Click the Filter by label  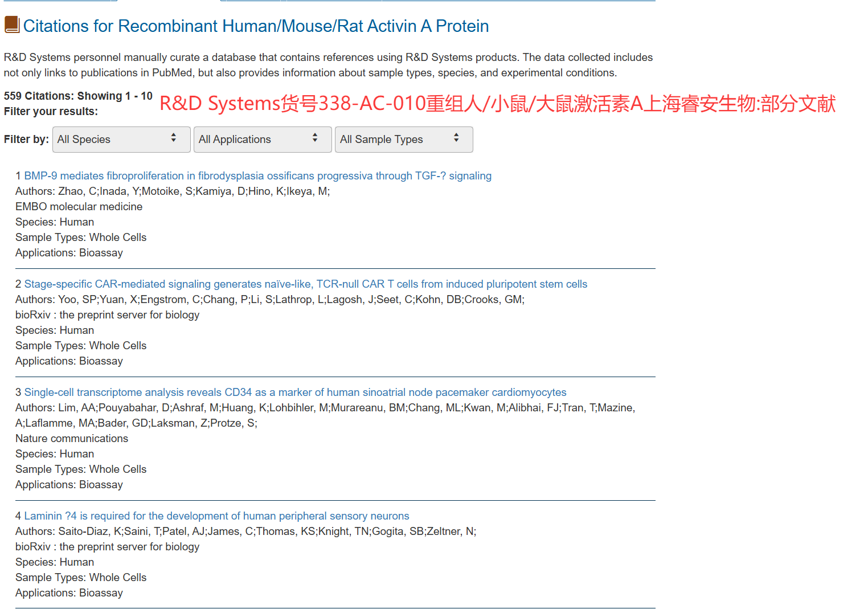click(x=26, y=140)
